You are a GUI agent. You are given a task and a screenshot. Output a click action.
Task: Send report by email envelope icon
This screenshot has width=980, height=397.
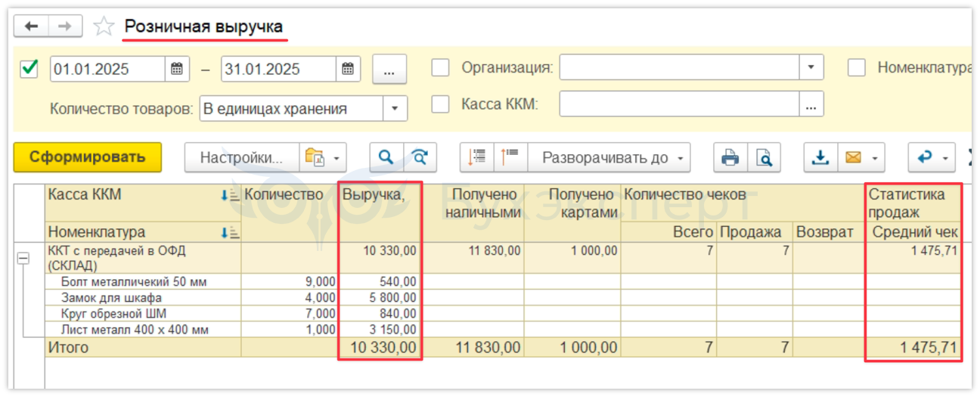pos(853,157)
